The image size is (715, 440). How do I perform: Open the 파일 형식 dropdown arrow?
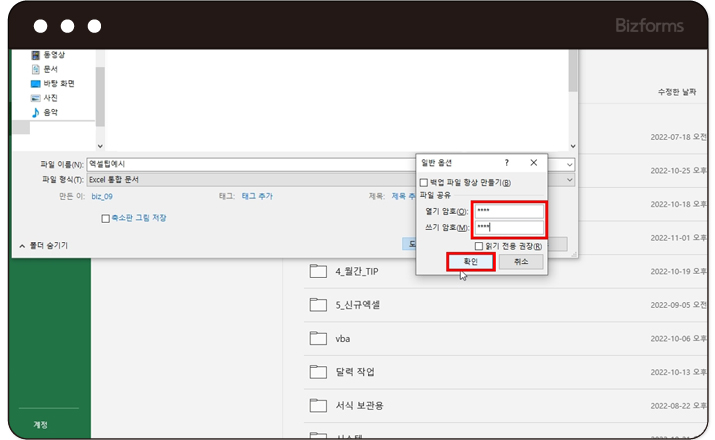click(x=570, y=180)
